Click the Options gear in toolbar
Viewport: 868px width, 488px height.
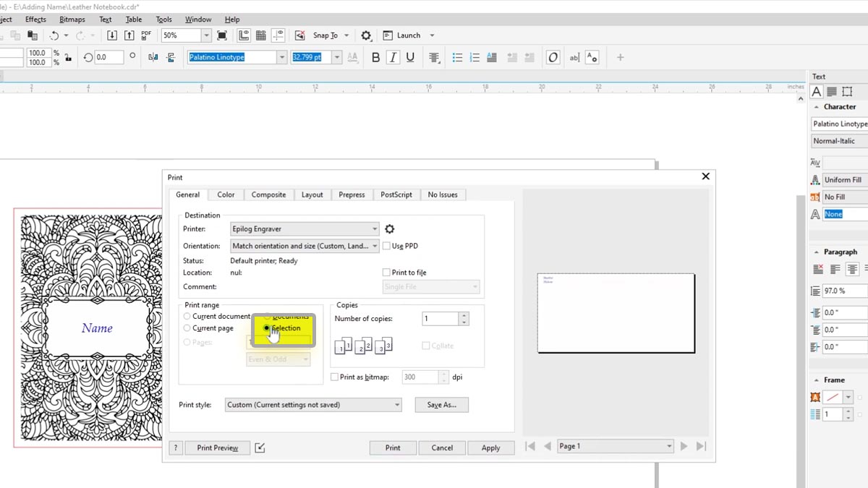tap(366, 35)
